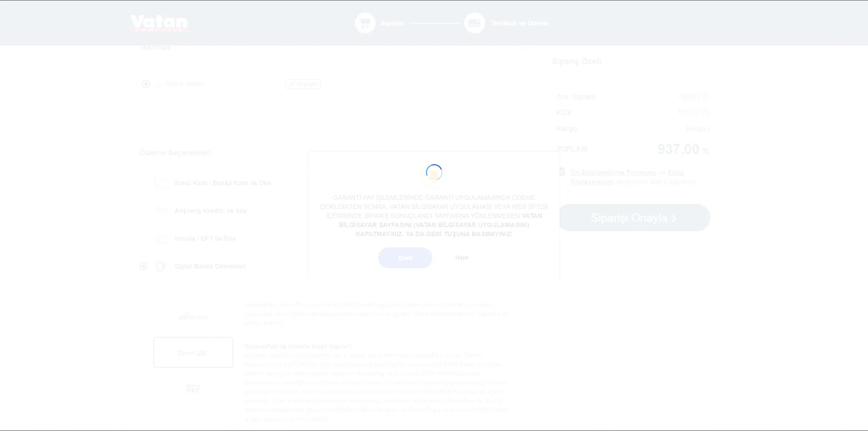Click the Değiştir button next to Online Teslim
Image resolution: width=868 pixels, height=431 pixels.
[x=303, y=84]
